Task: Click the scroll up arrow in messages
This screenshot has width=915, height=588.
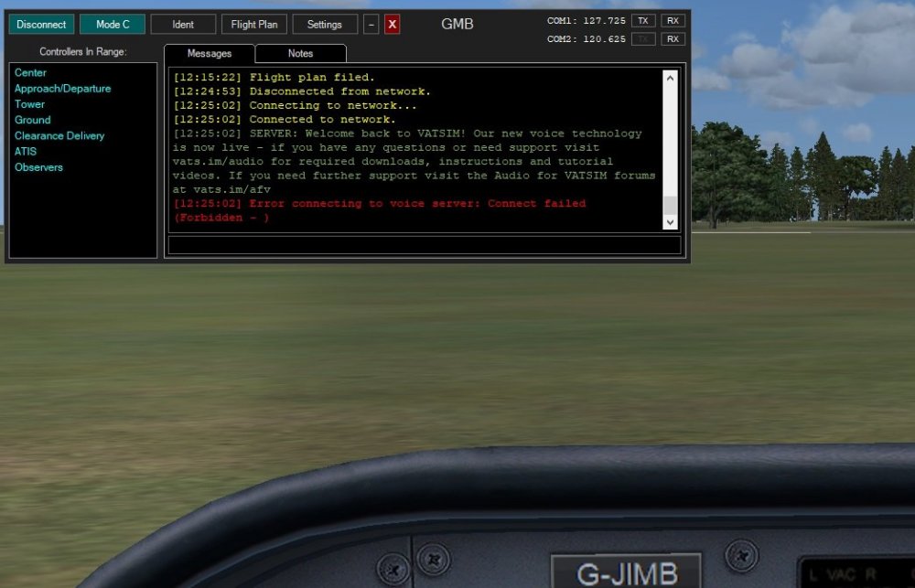Action: 671,79
